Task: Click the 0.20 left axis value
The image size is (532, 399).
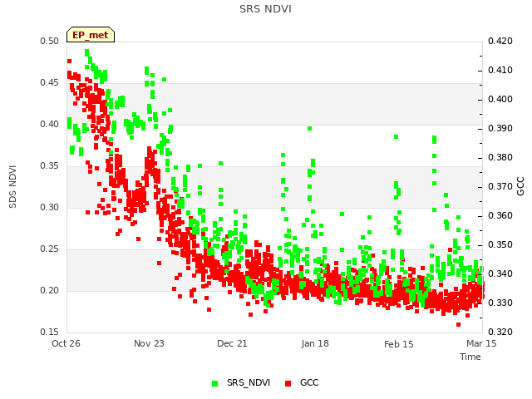Action: click(50, 290)
